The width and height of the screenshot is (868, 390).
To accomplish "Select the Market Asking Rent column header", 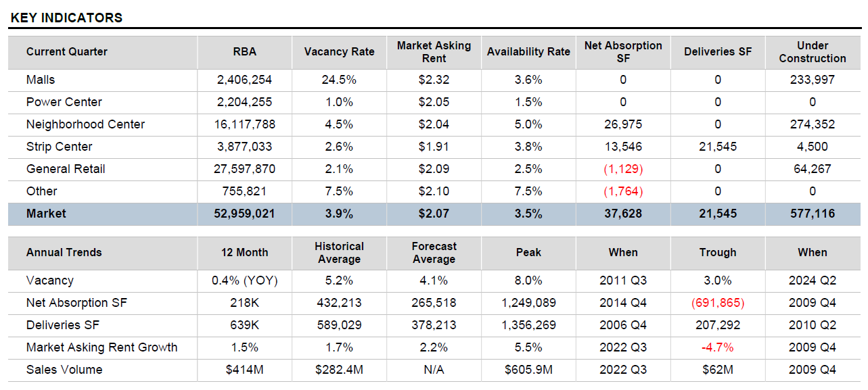I will (x=434, y=52).
